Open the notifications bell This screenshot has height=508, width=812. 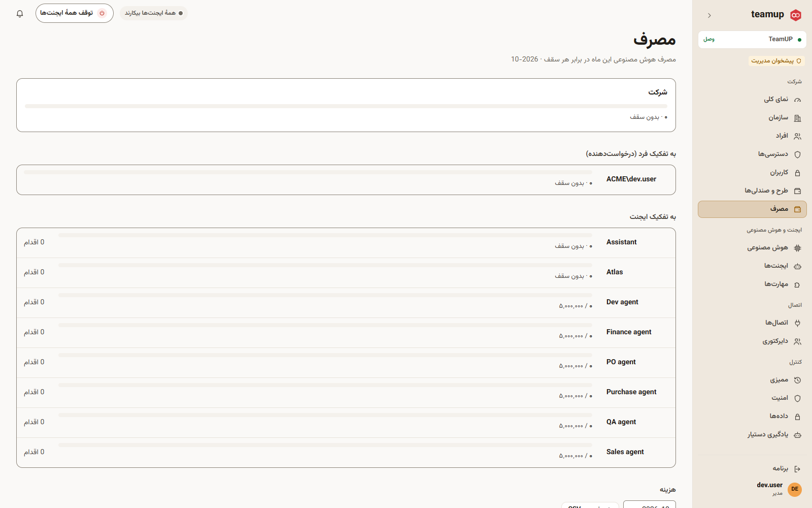pos(20,14)
